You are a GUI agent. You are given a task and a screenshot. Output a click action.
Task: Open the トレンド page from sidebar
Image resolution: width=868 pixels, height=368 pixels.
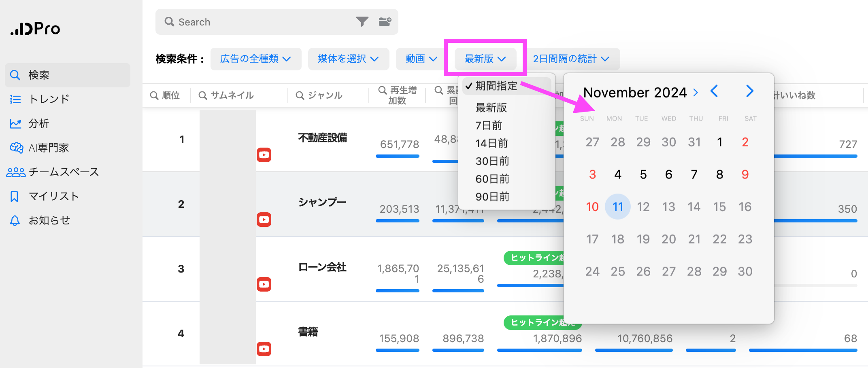49,99
